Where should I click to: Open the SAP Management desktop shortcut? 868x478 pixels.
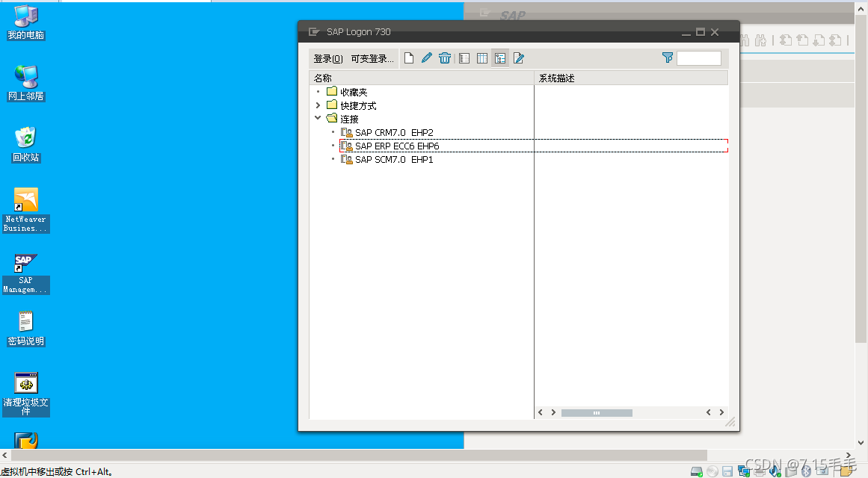26,273
